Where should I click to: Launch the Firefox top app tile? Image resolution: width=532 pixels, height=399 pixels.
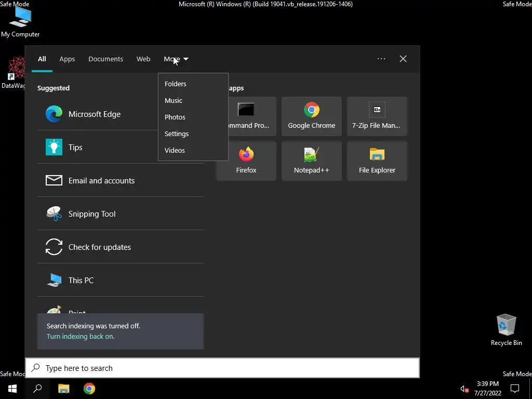tap(246, 161)
